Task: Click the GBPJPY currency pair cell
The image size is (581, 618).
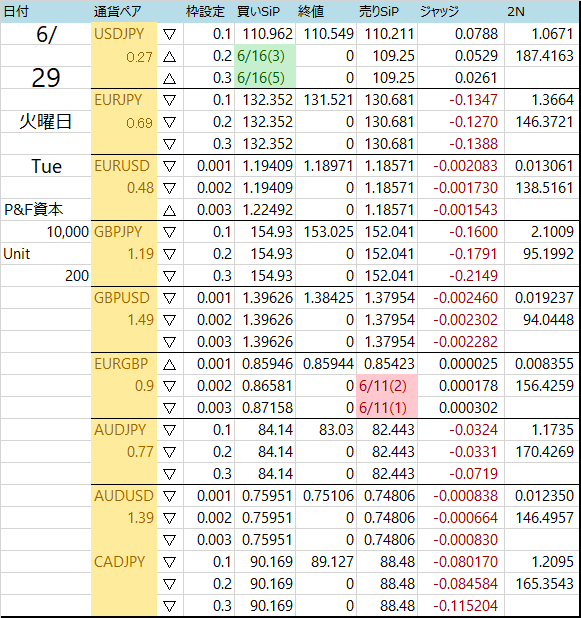Action: click(124, 231)
